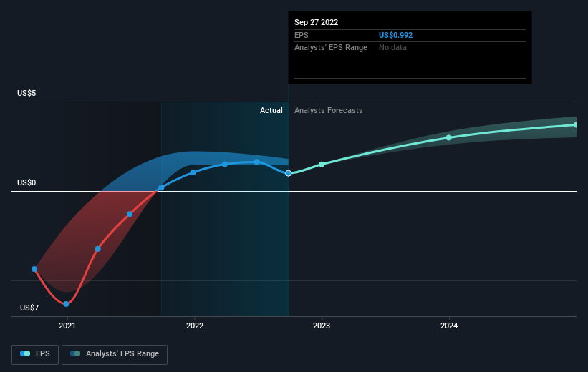Toggle the EPS legend series

click(35, 354)
